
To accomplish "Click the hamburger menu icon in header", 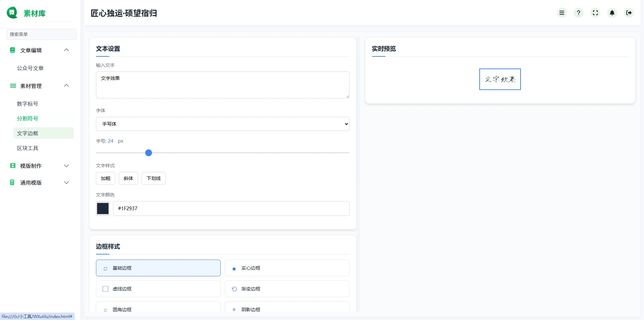I will click(x=562, y=13).
